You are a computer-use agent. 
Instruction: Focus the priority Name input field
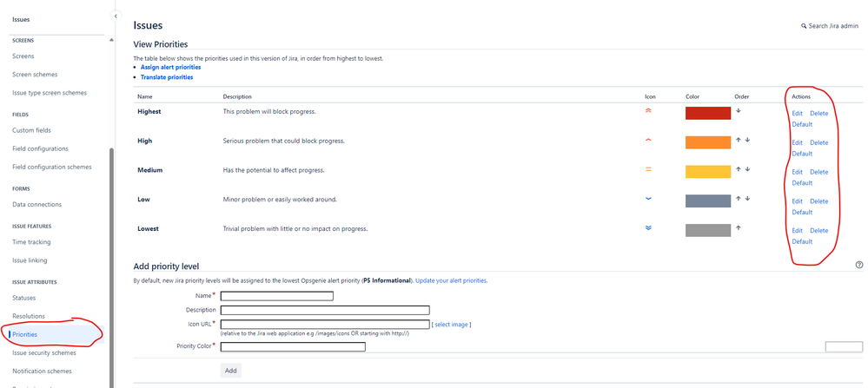pyautogui.click(x=277, y=296)
